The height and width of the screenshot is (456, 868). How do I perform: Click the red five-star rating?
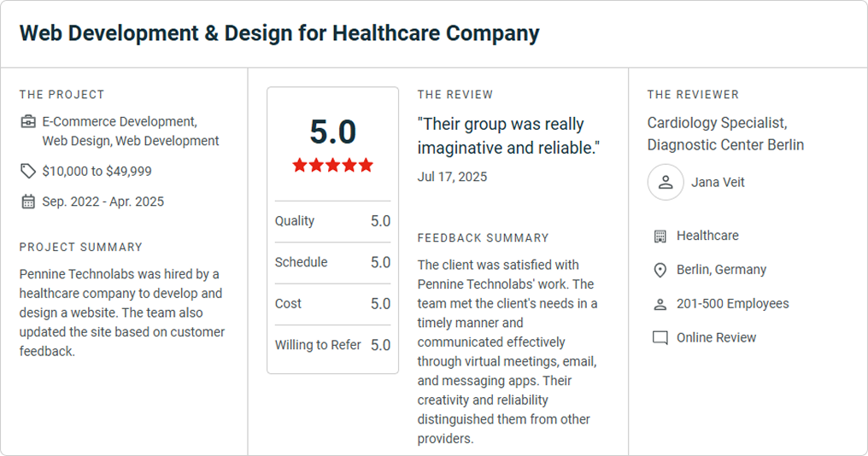coord(332,165)
